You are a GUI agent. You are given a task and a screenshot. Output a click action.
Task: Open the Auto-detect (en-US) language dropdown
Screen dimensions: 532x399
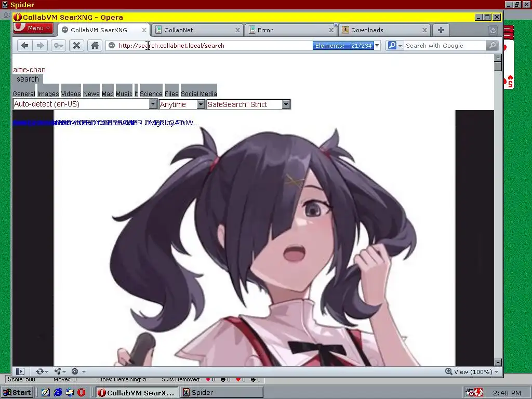click(x=85, y=104)
